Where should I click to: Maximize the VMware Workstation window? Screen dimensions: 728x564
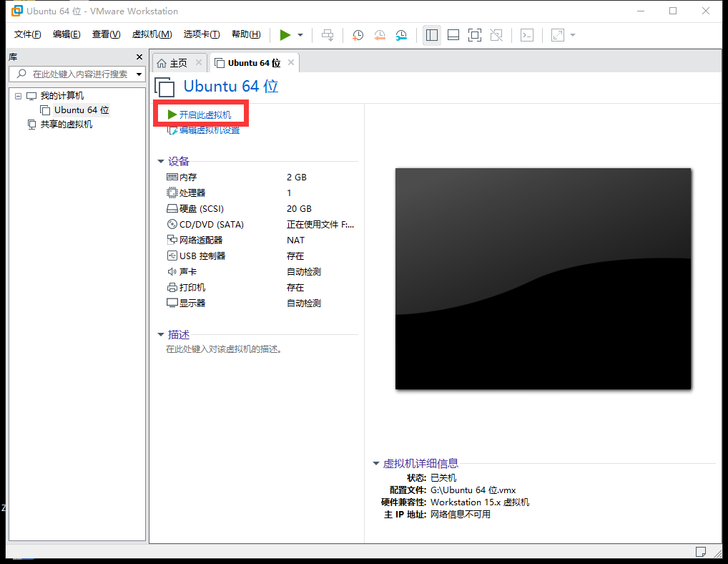click(x=673, y=11)
